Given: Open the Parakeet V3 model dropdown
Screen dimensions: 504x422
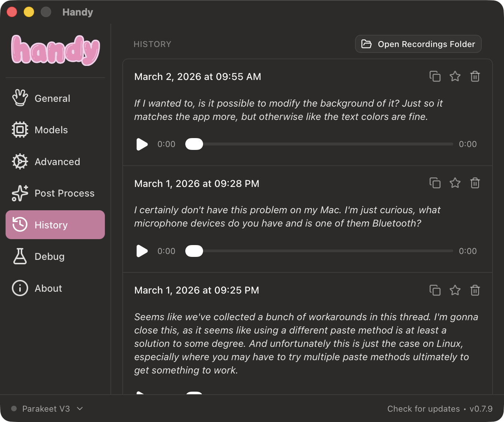Looking at the screenshot, I should coord(47,409).
